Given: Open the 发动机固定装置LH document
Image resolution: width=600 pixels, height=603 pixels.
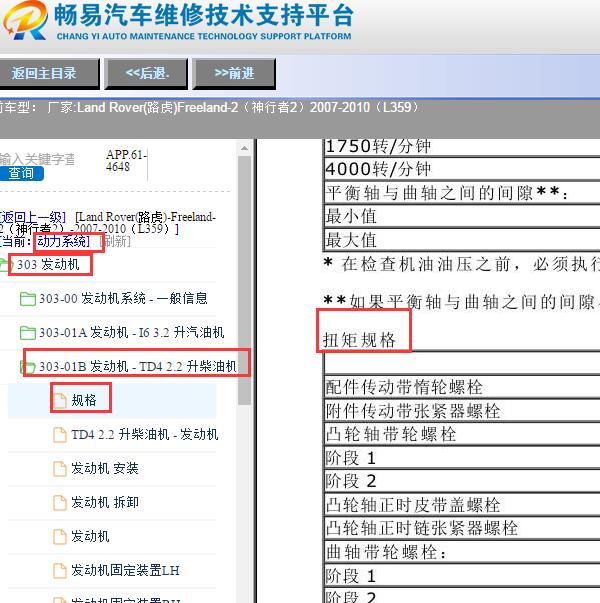Looking at the screenshot, I should (x=125, y=570).
